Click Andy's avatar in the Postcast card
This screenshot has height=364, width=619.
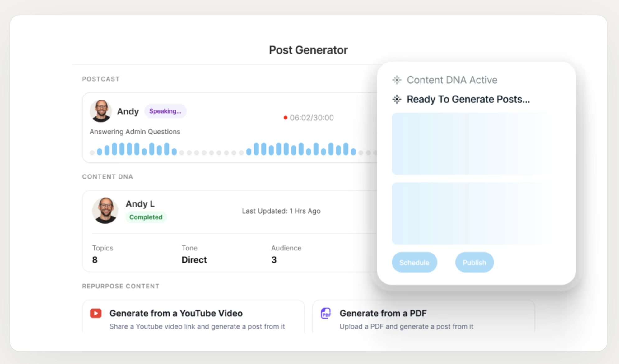tap(101, 111)
